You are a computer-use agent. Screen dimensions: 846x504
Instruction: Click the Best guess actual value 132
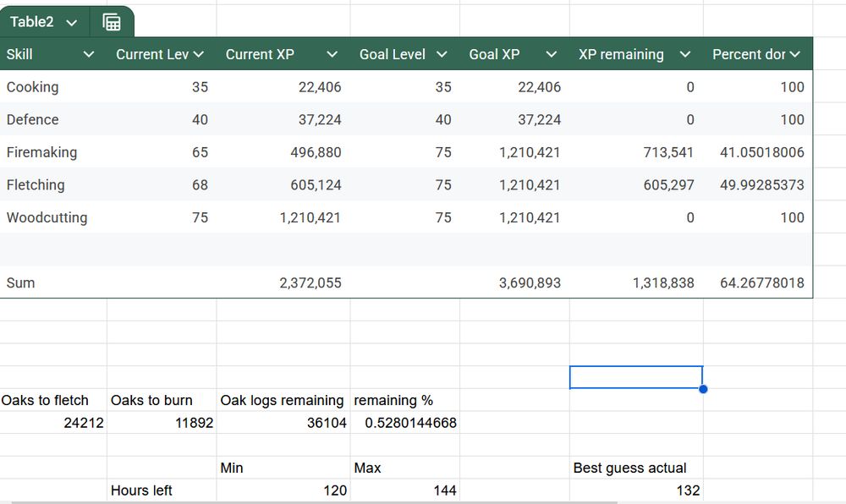(x=688, y=490)
